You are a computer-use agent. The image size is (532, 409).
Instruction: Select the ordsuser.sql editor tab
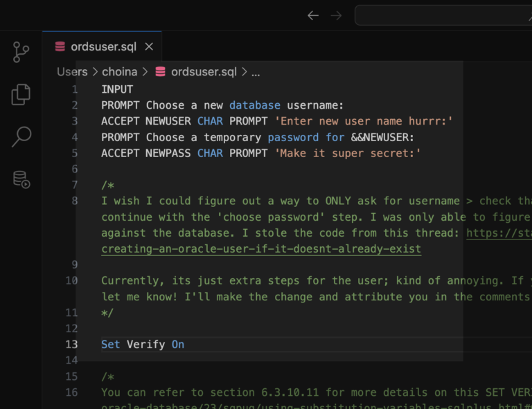point(103,47)
